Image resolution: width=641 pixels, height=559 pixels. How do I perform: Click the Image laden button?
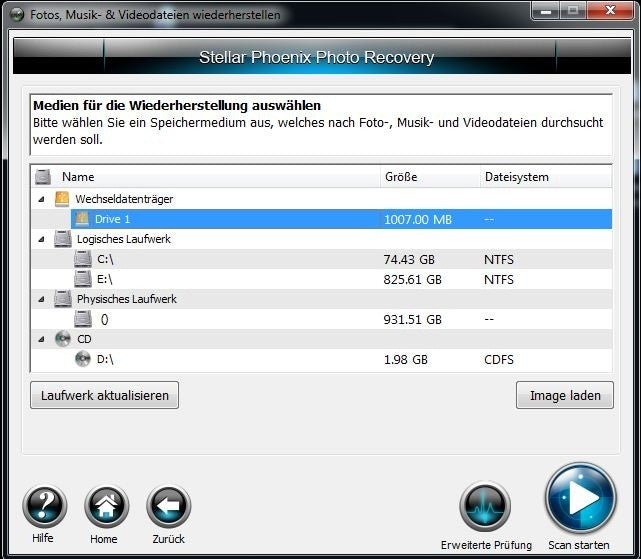[x=565, y=395]
